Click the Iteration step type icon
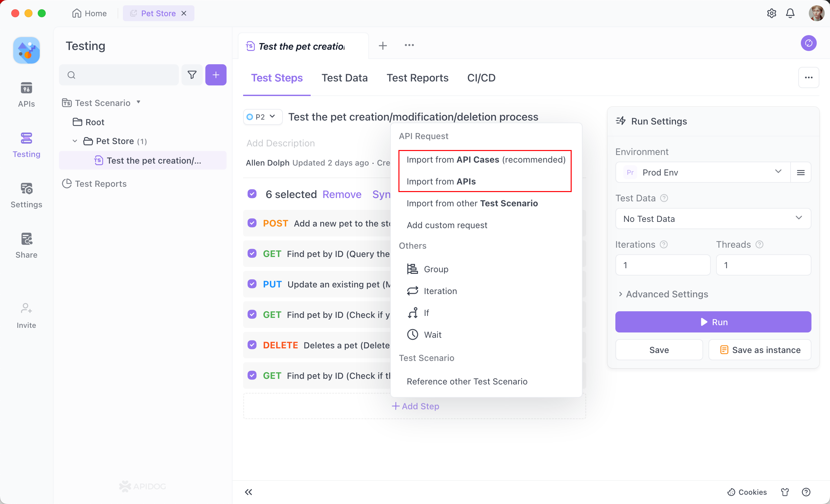This screenshot has height=504, width=830. (413, 290)
